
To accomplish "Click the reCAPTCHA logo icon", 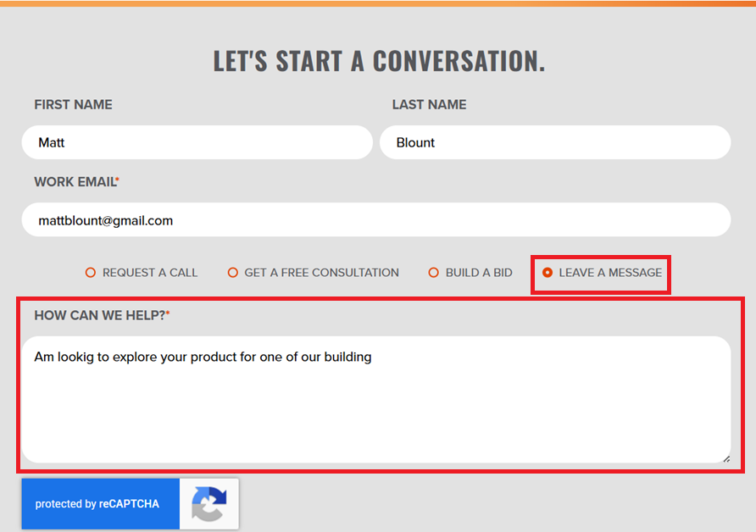I will [x=209, y=504].
